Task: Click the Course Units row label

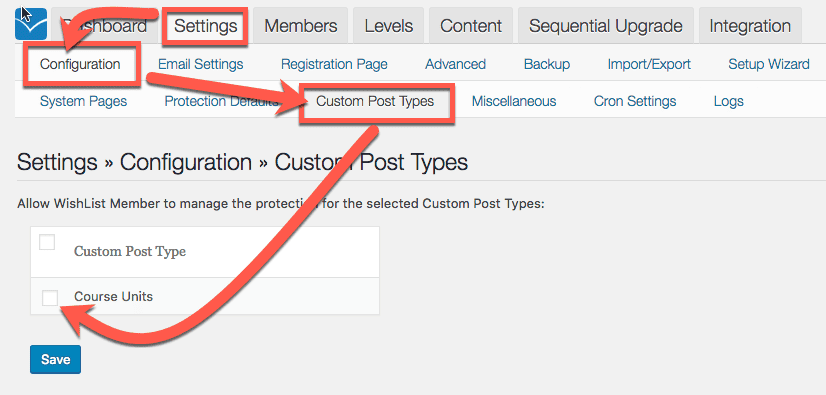Action: point(113,297)
